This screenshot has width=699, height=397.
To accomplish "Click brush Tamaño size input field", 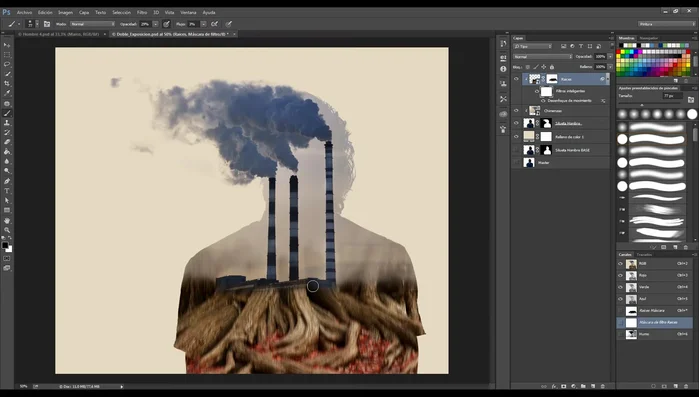I will [x=673, y=96].
